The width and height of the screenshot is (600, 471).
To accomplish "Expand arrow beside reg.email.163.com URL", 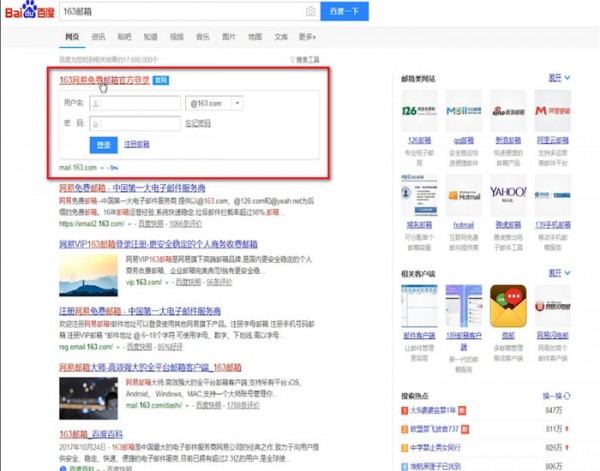I will (118, 347).
